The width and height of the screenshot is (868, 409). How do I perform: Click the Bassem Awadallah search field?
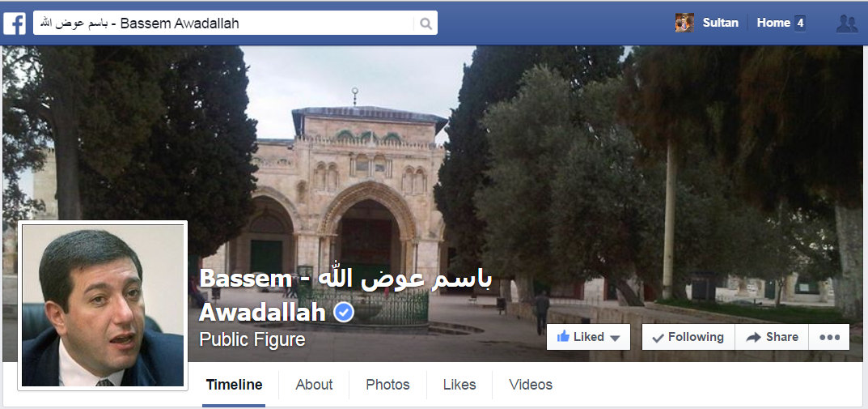pyautogui.click(x=223, y=23)
